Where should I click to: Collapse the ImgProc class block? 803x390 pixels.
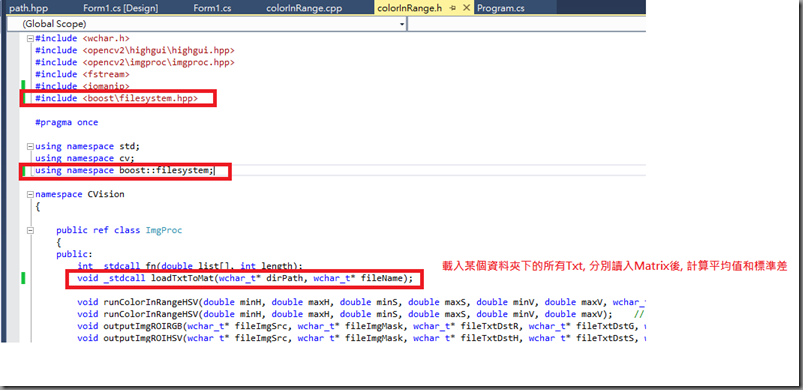point(30,230)
